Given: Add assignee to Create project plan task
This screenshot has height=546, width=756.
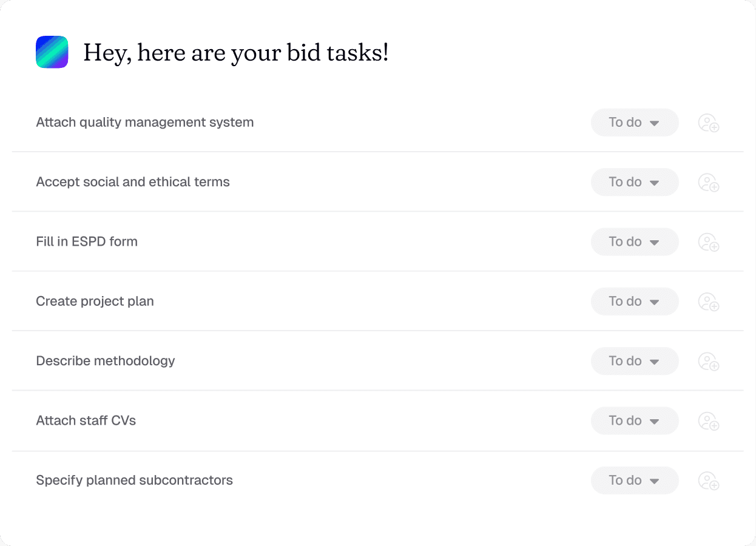Looking at the screenshot, I should (x=708, y=302).
